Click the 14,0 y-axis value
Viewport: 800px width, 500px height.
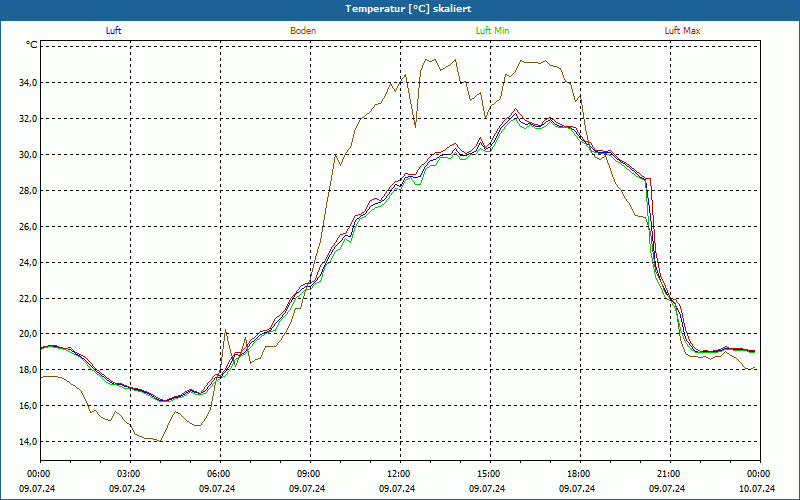28,441
